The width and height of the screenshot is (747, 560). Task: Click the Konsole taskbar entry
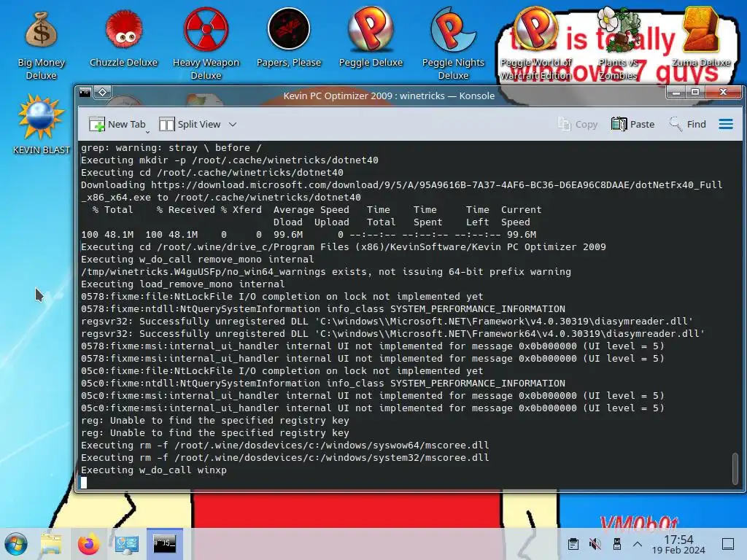tap(164, 544)
